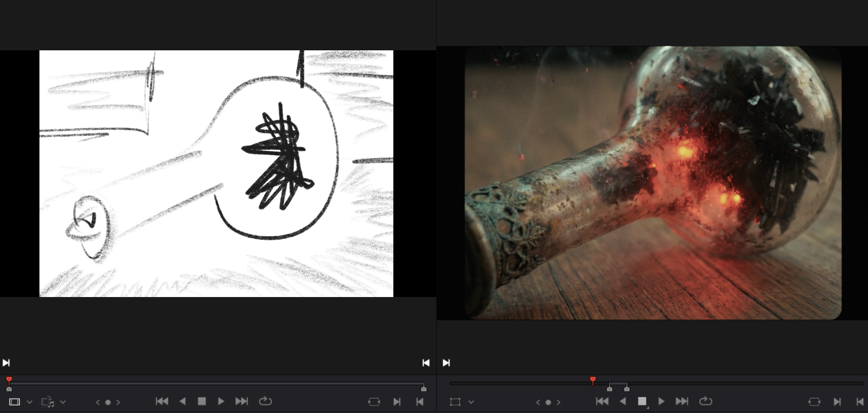Jump to first frame in source viewer
The image size is (868, 413).
coord(162,402)
